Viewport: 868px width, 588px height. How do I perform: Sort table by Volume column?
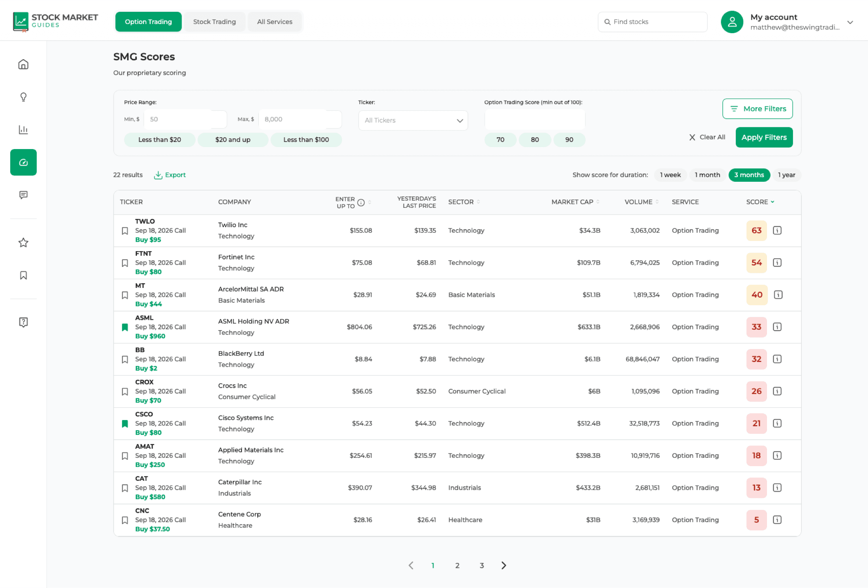[642, 202]
